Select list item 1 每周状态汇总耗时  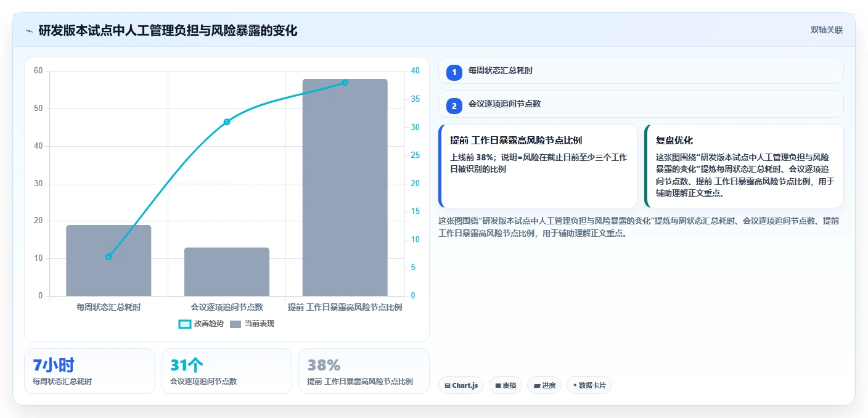[641, 70]
